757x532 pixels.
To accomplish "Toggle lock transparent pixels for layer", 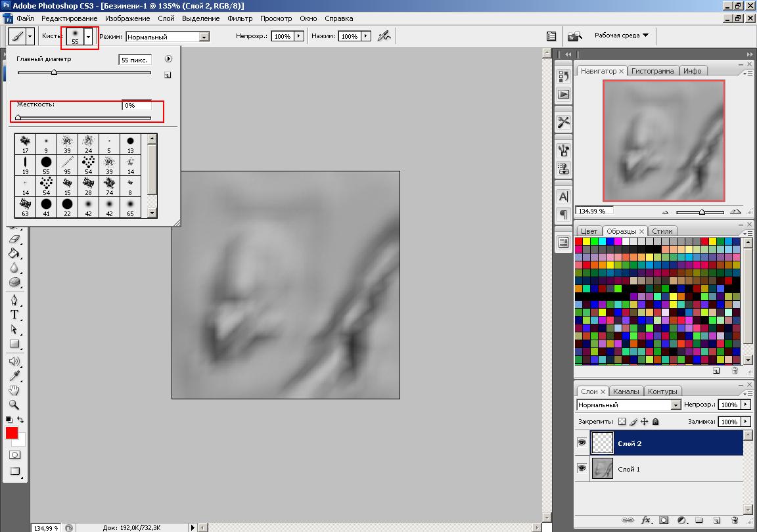I will (x=622, y=422).
